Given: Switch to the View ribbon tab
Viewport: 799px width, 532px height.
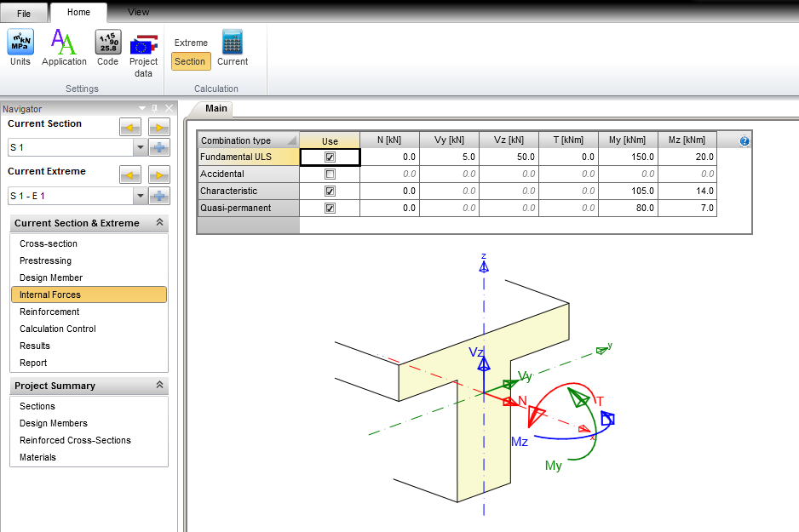Looking at the screenshot, I should click(x=138, y=13).
